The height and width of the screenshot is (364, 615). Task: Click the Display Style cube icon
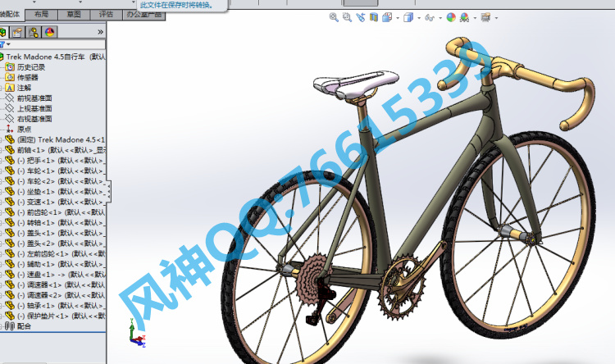[x=408, y=17]
